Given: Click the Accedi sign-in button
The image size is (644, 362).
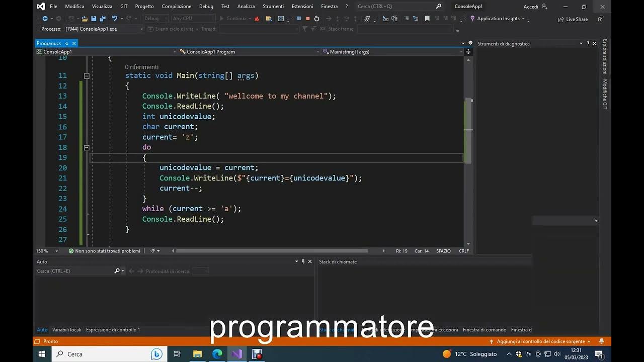Looking at the screenshot, I should [x=531, y=7].
